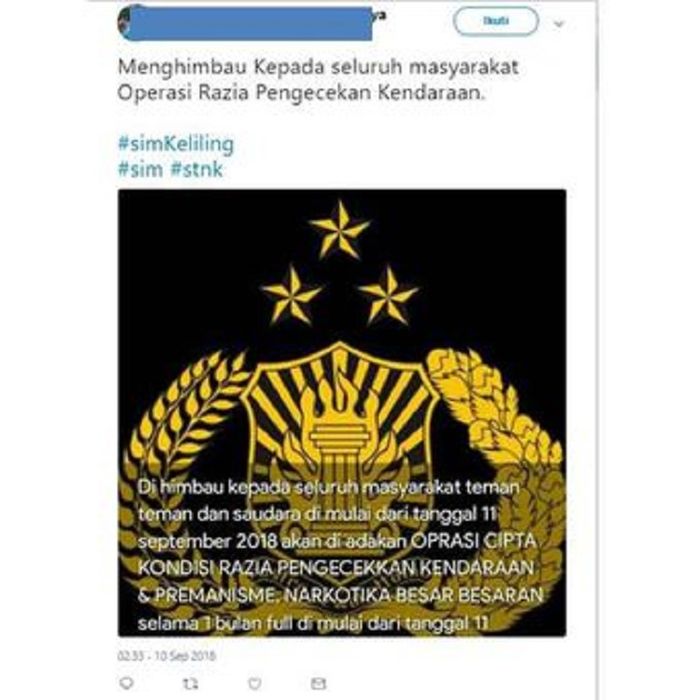Reply to the tweet via speech bubble icon
Image resolution: width=700 pixels, height=700 pixels.
click(127, 683)
